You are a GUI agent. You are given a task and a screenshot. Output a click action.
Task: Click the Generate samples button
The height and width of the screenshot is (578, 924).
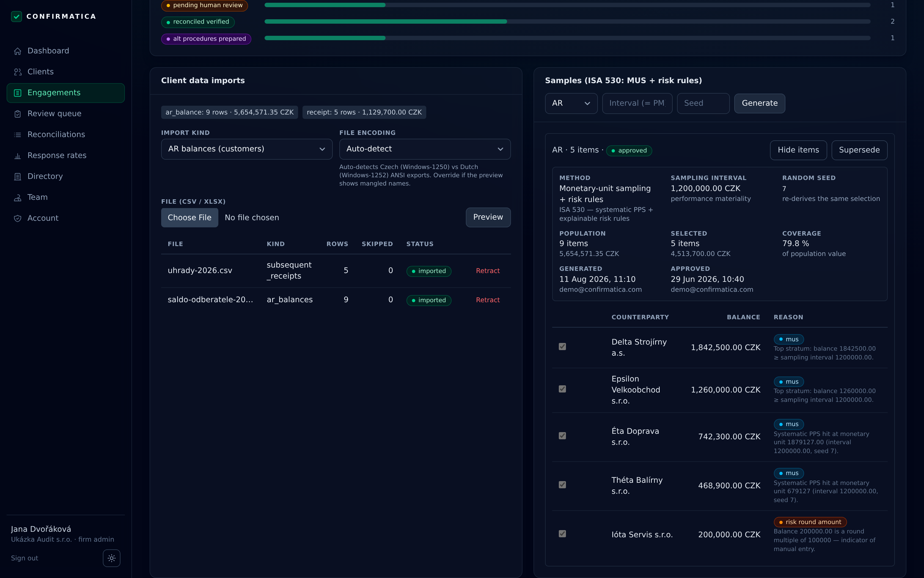click(x=760, y=103)
